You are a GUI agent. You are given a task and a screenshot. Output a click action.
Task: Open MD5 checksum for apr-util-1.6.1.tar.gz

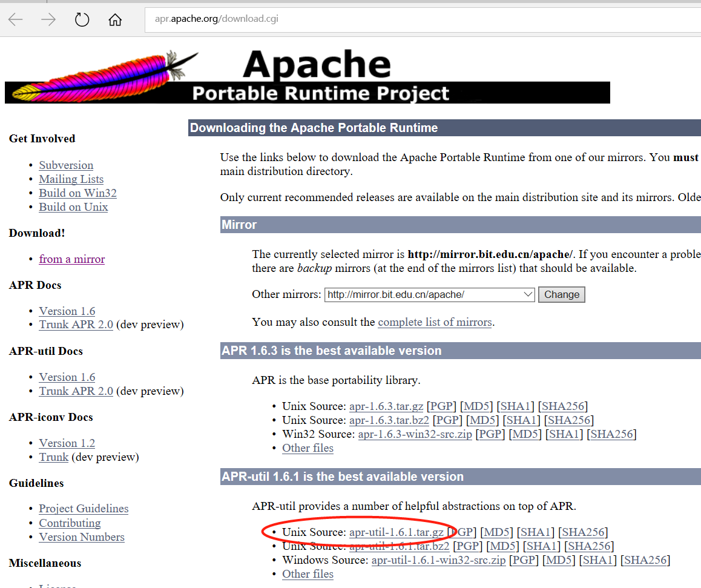496,532
